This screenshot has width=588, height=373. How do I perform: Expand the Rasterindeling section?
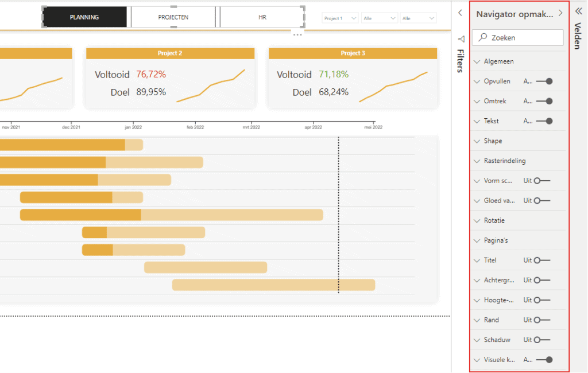[477, 161]
